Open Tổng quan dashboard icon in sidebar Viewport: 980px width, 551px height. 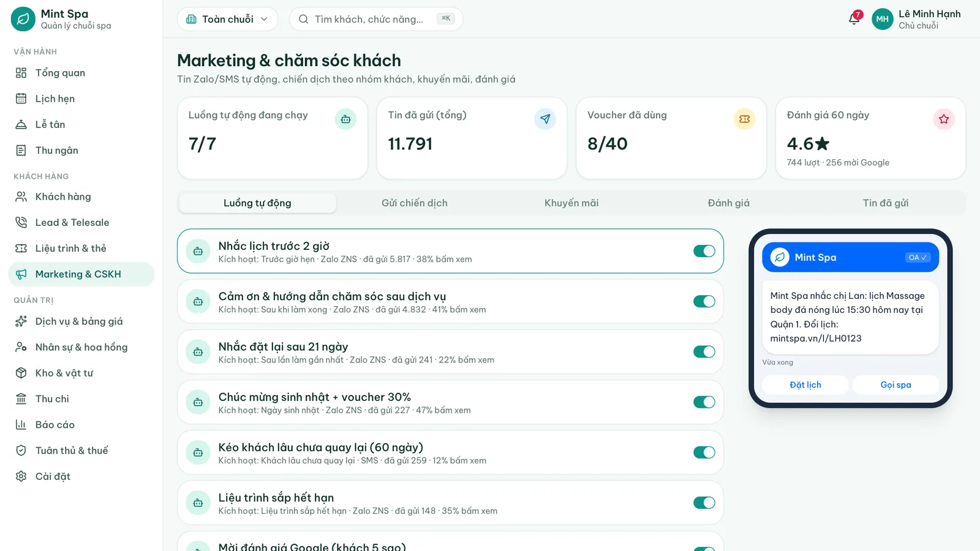click(21, 73)
